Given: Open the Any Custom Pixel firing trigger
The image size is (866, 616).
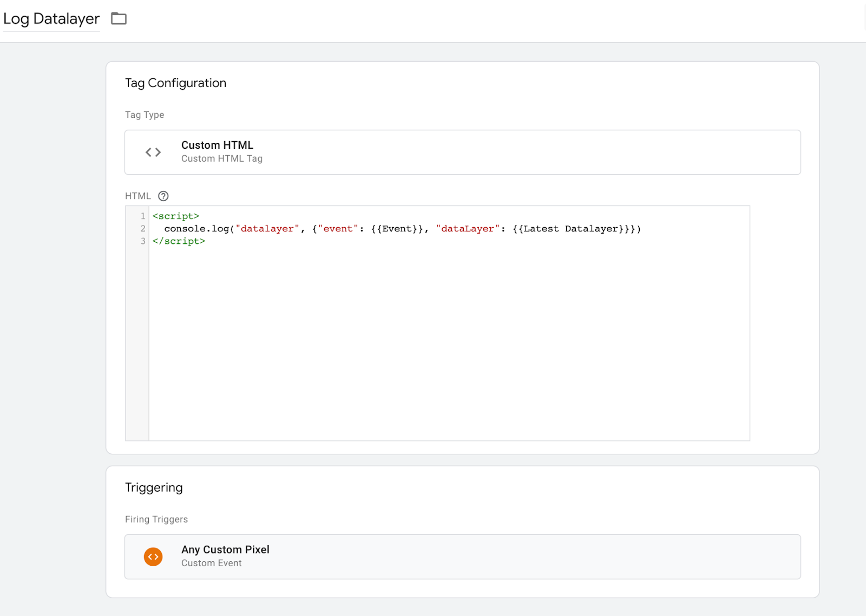Looking at the screenshot, I should [x=225, y=550].
